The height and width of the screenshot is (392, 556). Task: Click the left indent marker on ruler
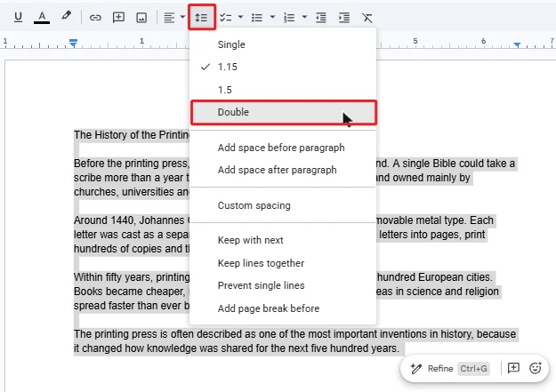click(x=74, y=43)
